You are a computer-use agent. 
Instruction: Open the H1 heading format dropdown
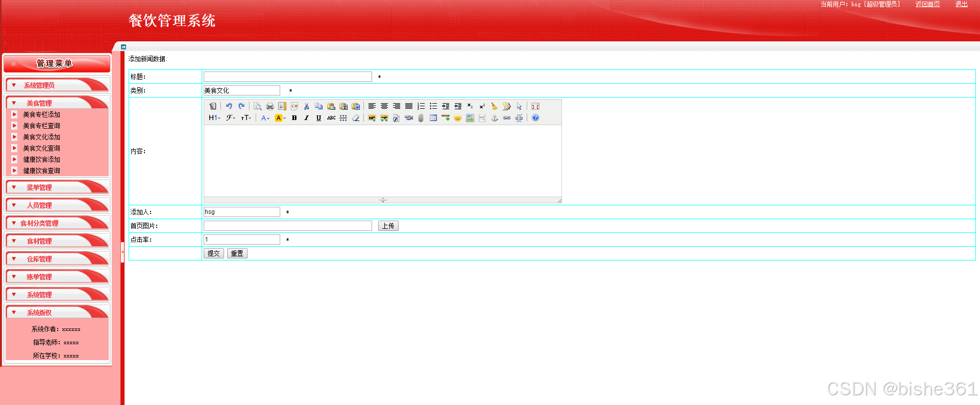[x=214, y=118]
